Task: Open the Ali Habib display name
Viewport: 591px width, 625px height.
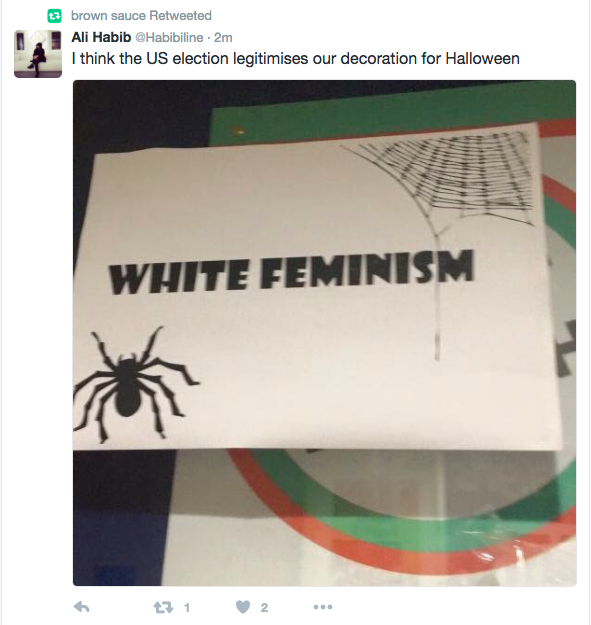Action: (x=101, y=37)
